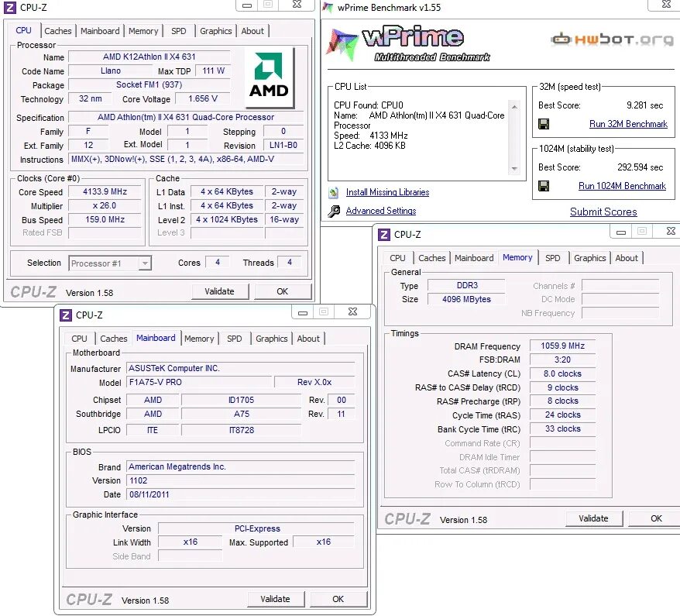Image resolution: width=680 pixels, height=616 pixels.
Task: Click the wPrime title bar icon
Action: coord(328,7)
